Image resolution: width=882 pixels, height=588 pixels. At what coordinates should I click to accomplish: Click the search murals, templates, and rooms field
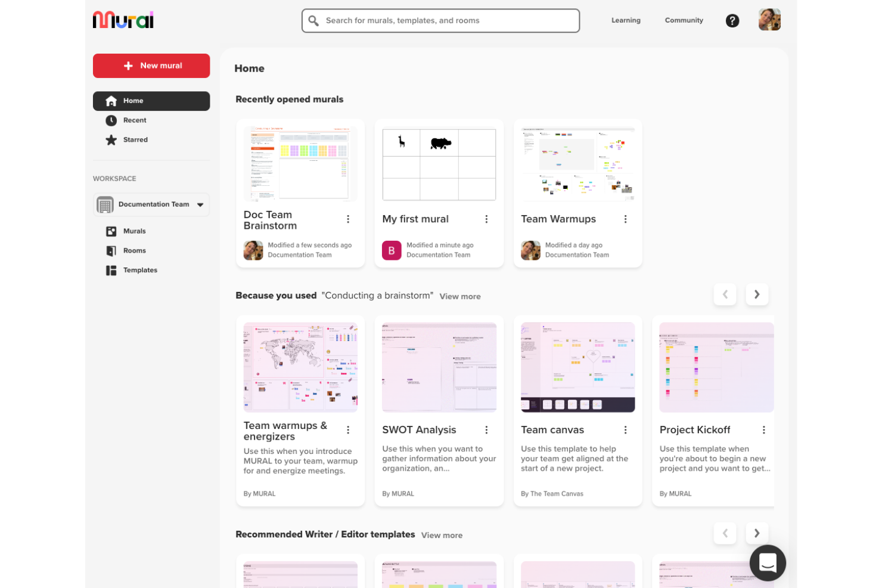point(440,21)
